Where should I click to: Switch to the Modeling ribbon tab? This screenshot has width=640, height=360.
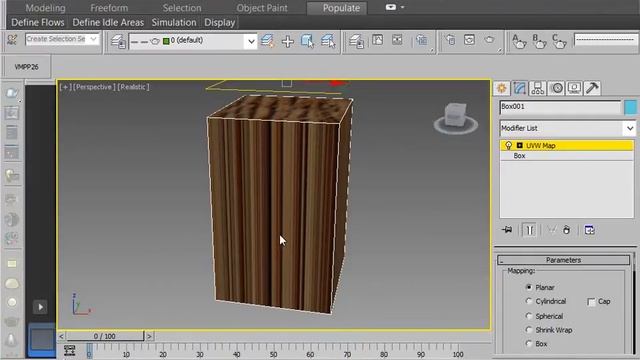(45, 8)
